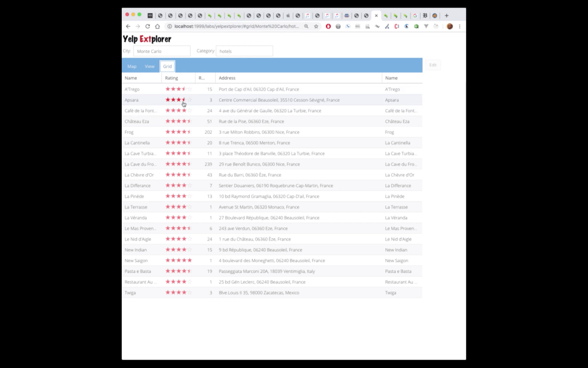Open the Chrome profile avatar

point(450,26)
